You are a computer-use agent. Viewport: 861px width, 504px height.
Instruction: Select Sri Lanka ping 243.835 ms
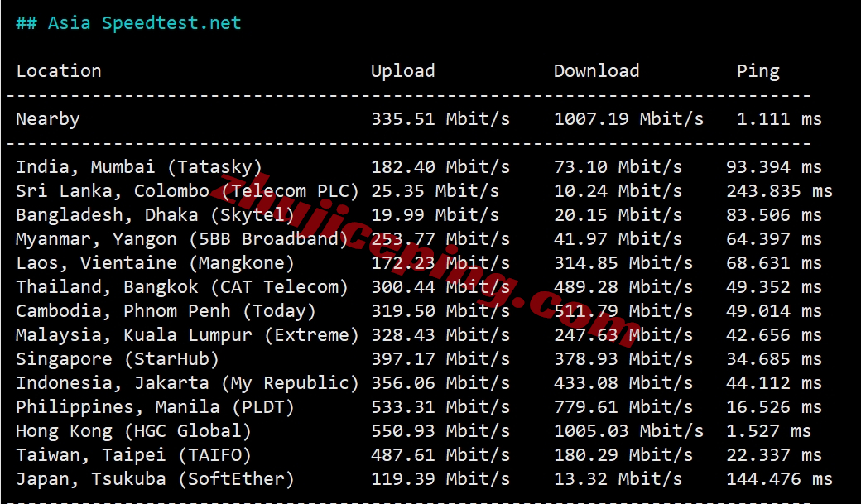click(x=779, y=191)
